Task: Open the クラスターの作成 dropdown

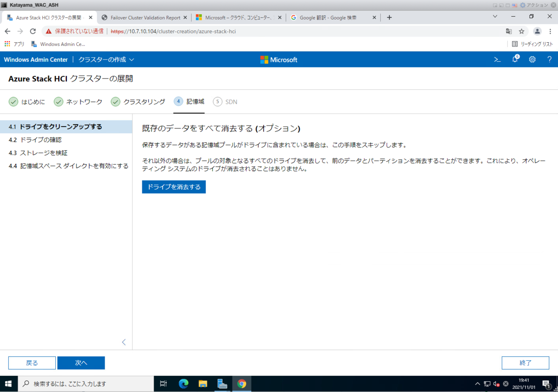Action: click(106, 60)
